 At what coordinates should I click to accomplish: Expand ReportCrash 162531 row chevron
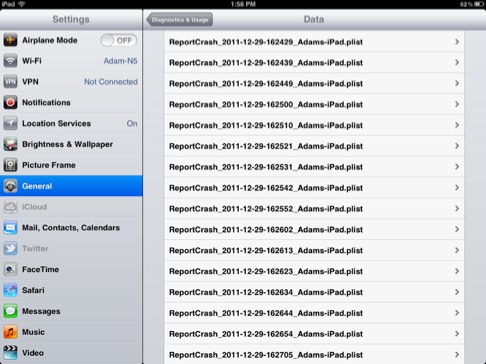point(457,167)
